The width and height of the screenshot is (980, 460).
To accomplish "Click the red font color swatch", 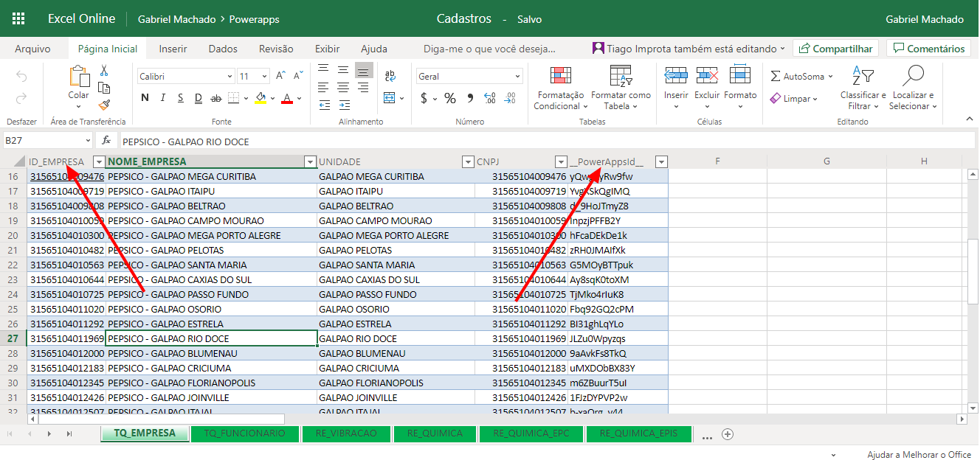I will [287, 98].
